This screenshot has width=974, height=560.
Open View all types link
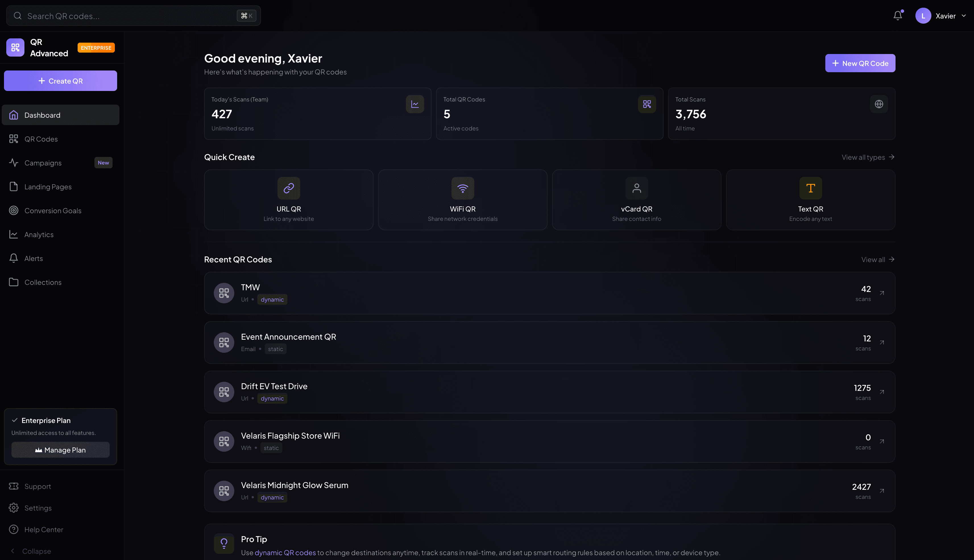(868, 157)
